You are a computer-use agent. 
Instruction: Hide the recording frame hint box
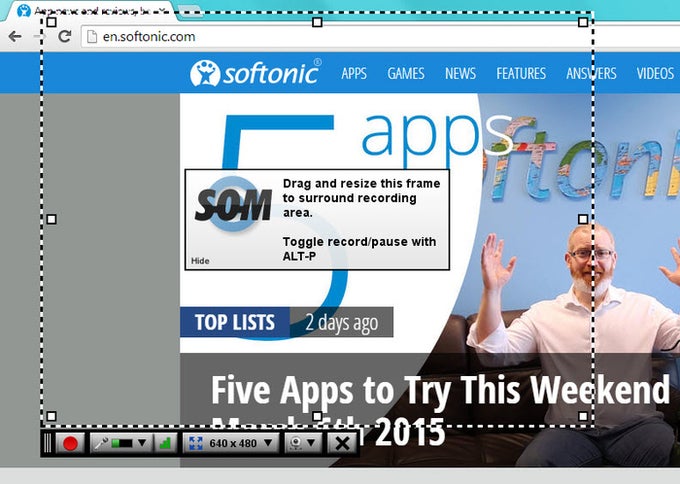(200, 261)
